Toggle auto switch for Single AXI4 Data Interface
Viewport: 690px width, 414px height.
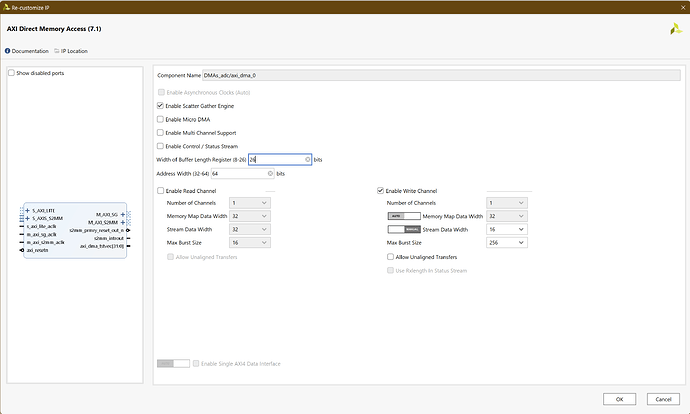173,363
